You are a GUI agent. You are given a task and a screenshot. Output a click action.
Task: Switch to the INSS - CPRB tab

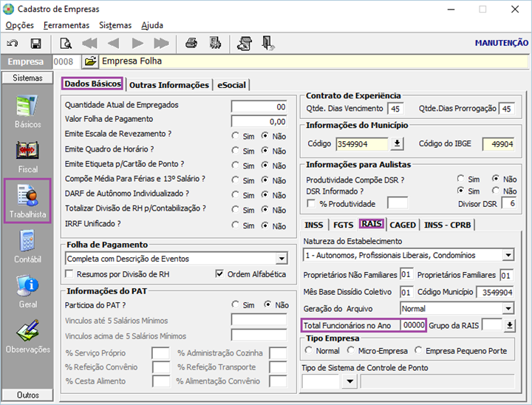(x=448, y=225)
